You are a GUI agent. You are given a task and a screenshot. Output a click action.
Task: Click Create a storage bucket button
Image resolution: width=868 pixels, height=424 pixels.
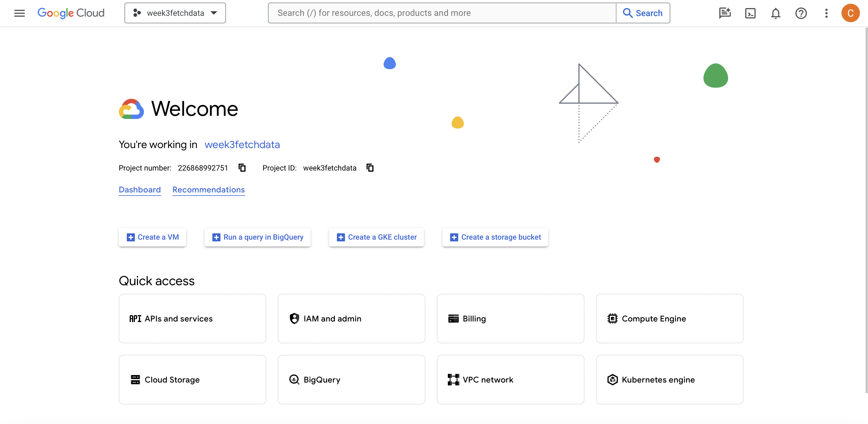[495, 237]
